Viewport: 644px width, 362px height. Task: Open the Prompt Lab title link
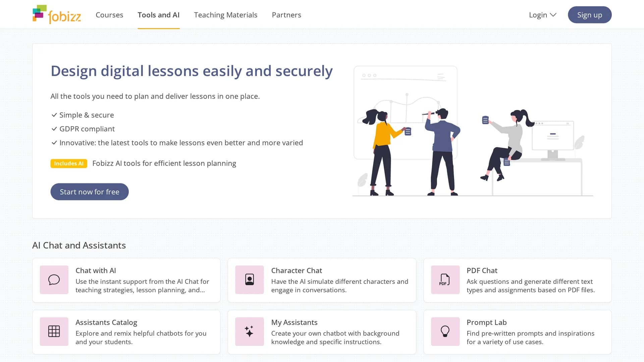(487, 322)
